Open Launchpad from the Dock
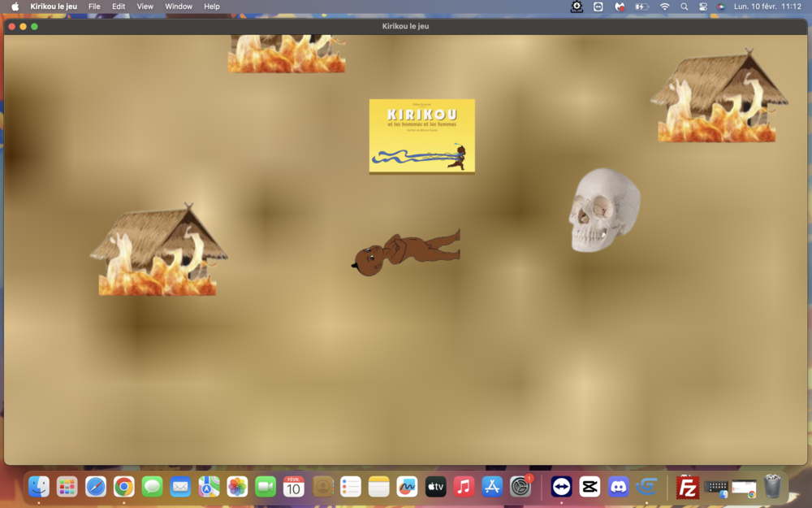Image resolution: width=812 pixels, height=508 pixels. pos(67,487)
